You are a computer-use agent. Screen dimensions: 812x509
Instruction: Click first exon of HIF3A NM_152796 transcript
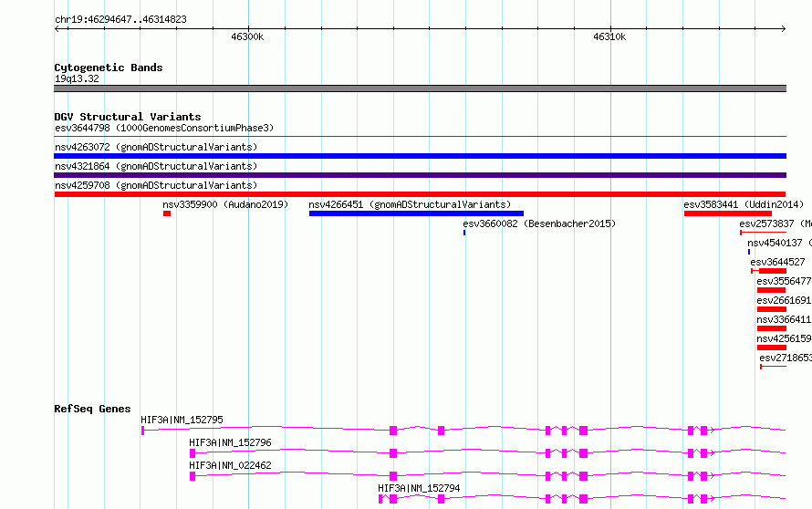coord(193,453)
